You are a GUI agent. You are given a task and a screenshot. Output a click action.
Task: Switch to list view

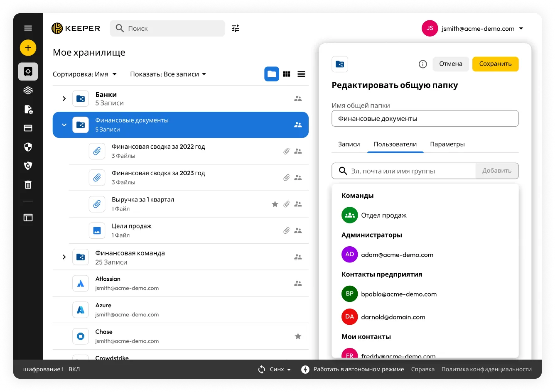pos(302,74)
